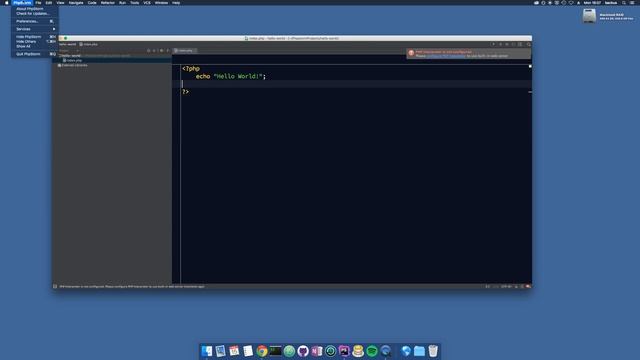Screen dimensions: 640x360
Task: Open the File menu
Action: 38,2
